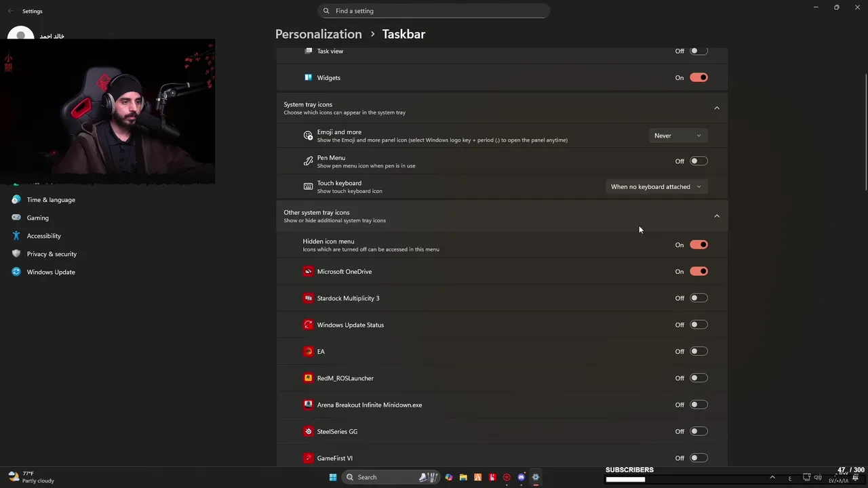Viewport: 868px width, 488px height.
Task: Open the Touch keyboard visibility dropdown
Action: tap(656, 187)
